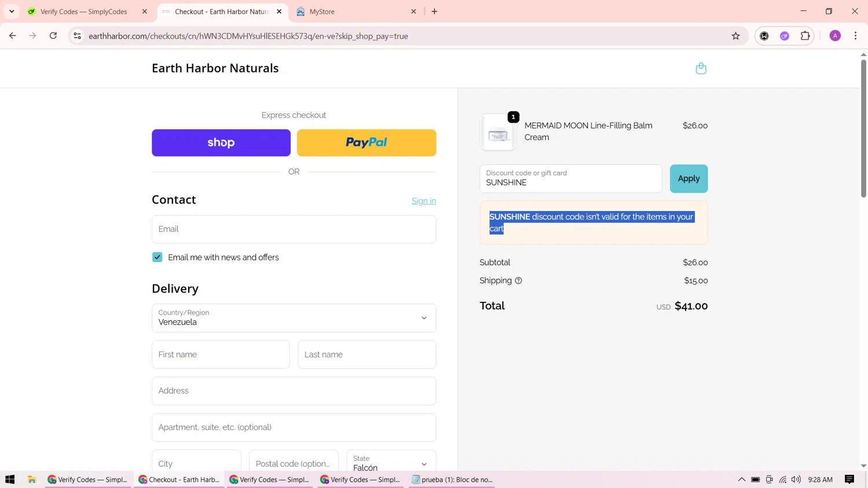Image resolution: width=868 pixels, height=488 pixels.
Task: Click the First name field
Action: (x=220, y=354)
